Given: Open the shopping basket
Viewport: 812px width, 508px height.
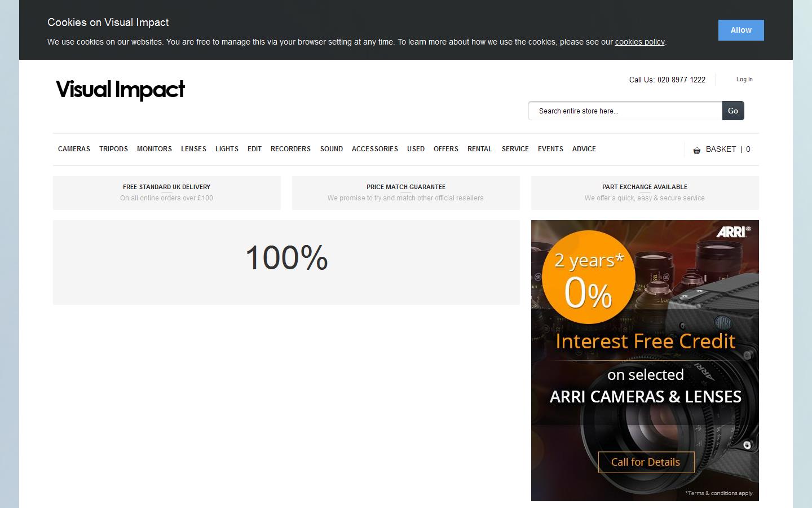Looking at the screenshot, I should click(x=721, y=149).
